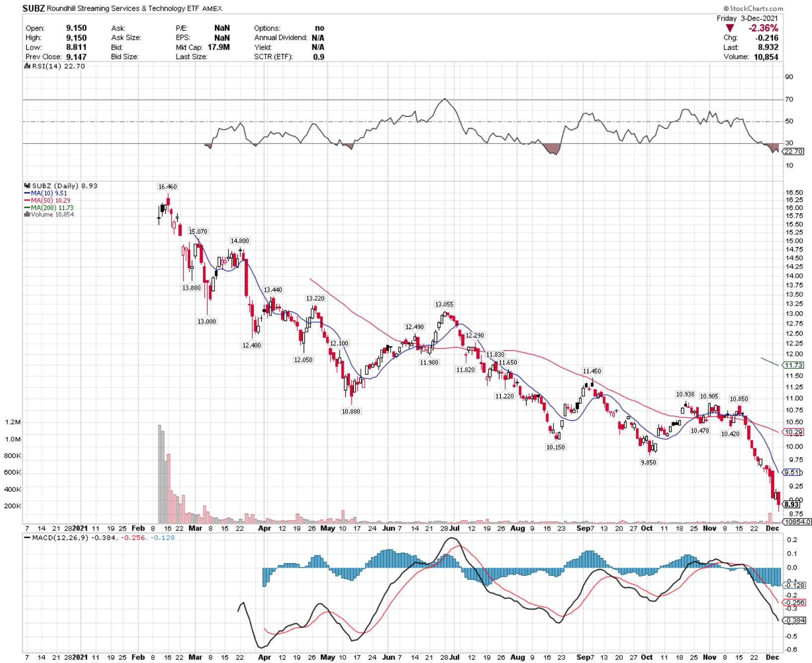Click the 11.73 MA(200) axis tag
The width and height of the screenshot is (812, 663).
coord(793,365)
